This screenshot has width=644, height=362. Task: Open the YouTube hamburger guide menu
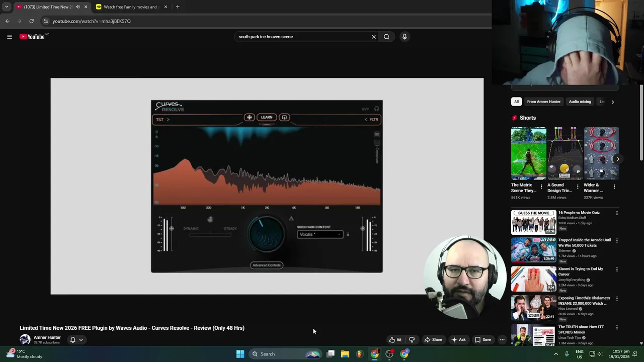click(x=9, y=37)
